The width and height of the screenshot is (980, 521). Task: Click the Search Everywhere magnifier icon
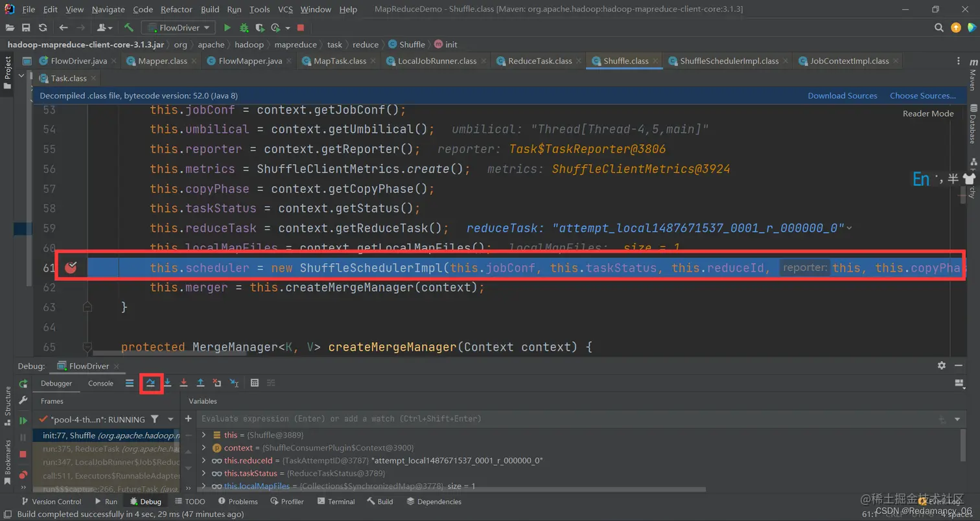(939, 27)
